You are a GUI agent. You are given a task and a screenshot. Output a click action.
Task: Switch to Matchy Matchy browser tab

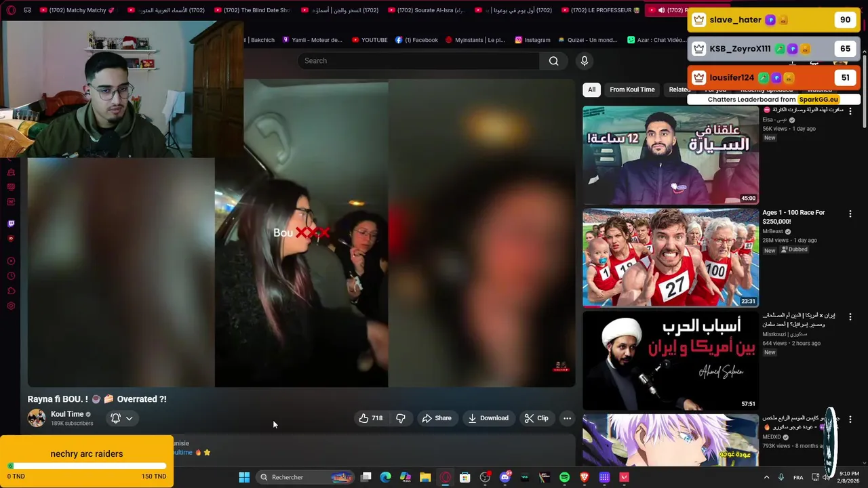pos(77,10)
